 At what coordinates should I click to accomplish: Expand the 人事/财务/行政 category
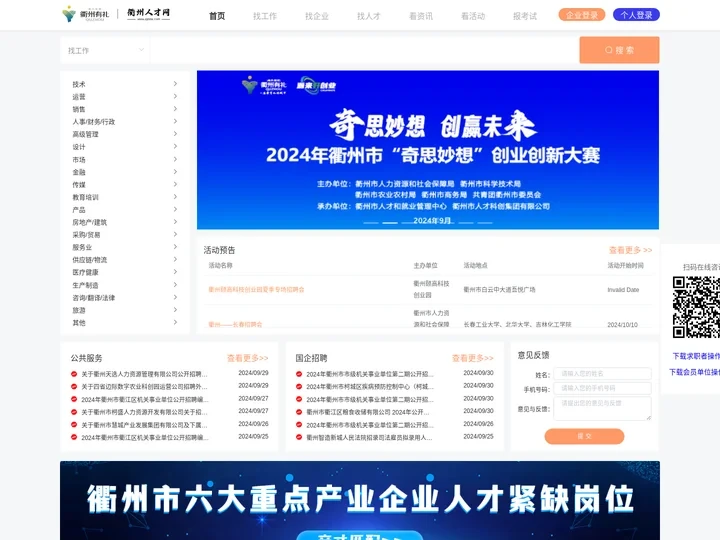pos(124,122)
